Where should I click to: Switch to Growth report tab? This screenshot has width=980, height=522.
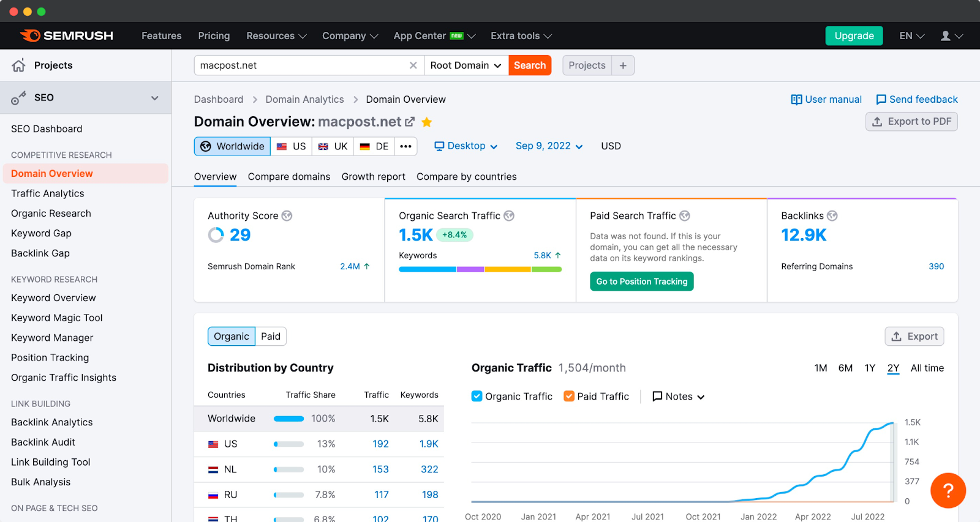click(374, 177)
